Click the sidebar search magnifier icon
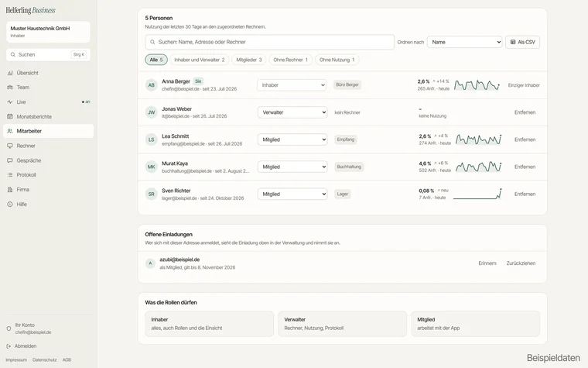The image size is (588, 368). 13,55
